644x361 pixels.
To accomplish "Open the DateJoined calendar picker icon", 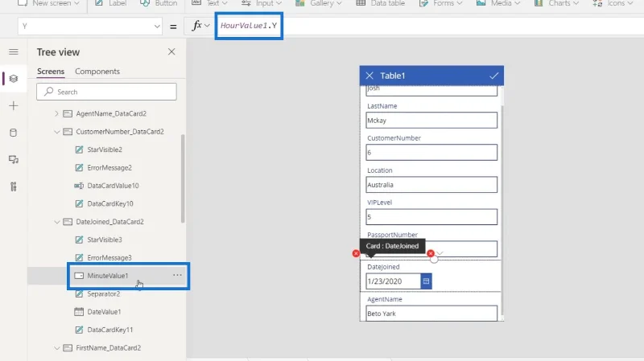I will [x=426, y=281].
